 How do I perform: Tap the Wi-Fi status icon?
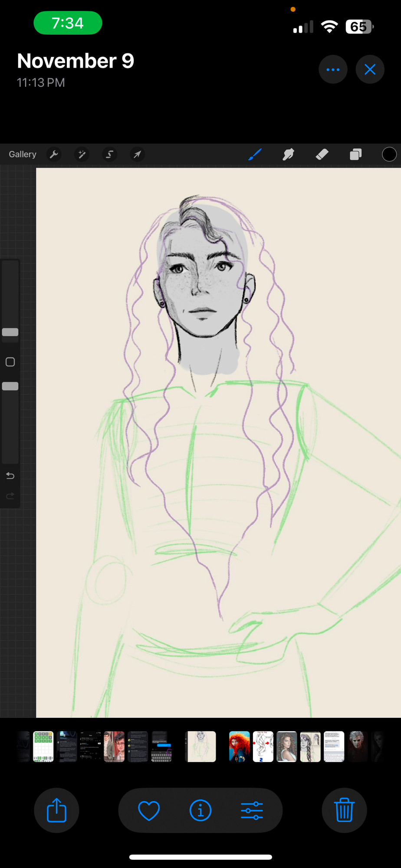329,27
